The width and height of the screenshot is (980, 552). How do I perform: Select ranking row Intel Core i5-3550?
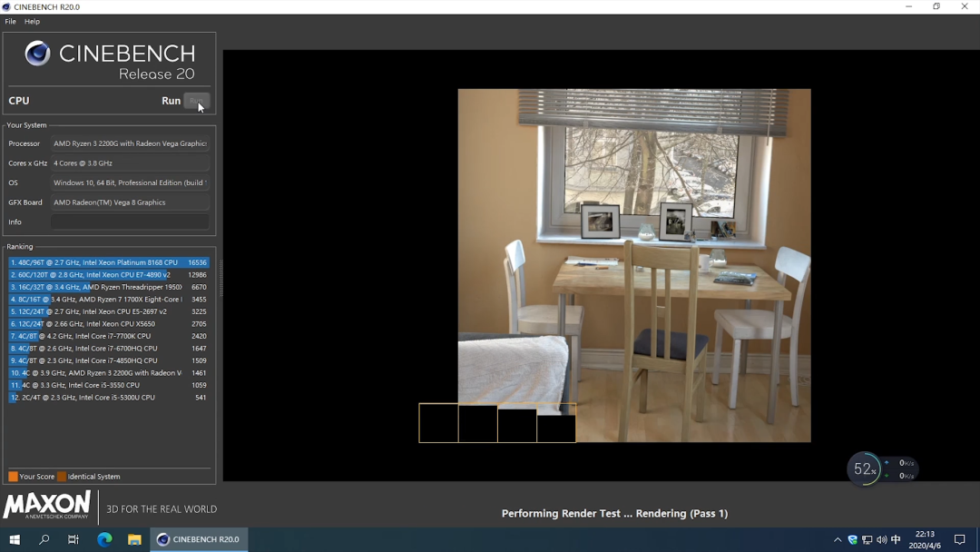tap(109, 385)
